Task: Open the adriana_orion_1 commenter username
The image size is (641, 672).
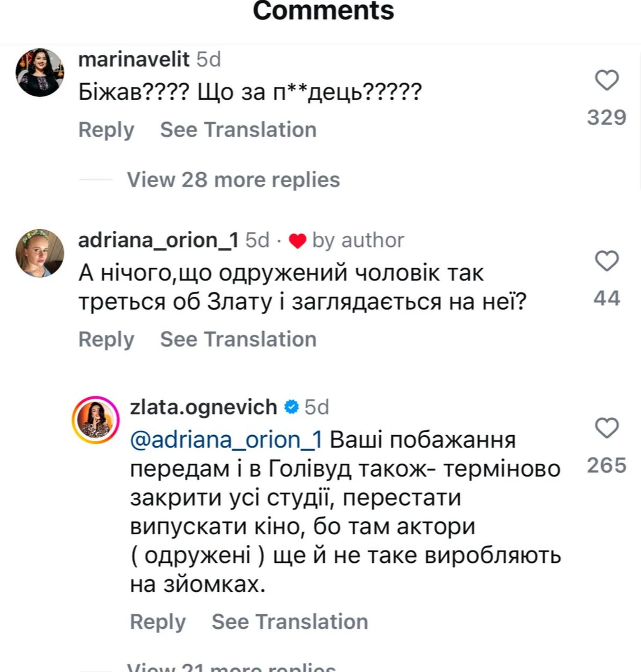Action: (158, 240)
